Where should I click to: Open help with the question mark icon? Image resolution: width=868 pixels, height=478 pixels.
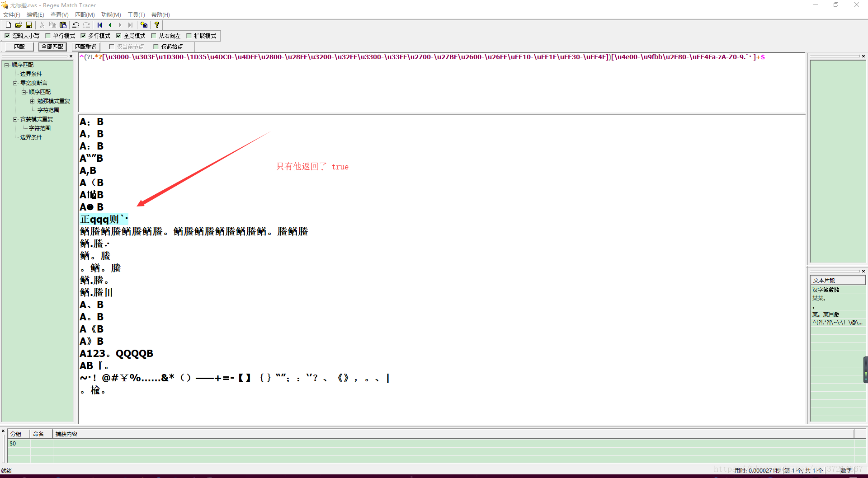coord(157,25)
